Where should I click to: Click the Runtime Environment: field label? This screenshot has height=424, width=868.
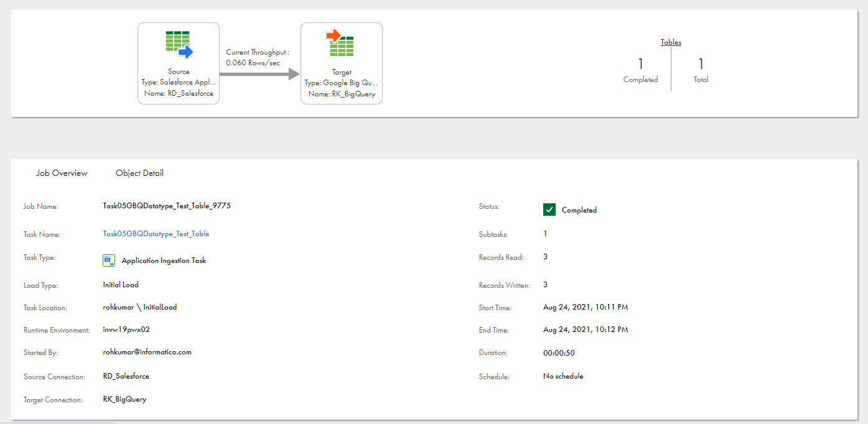coord(57,331)
